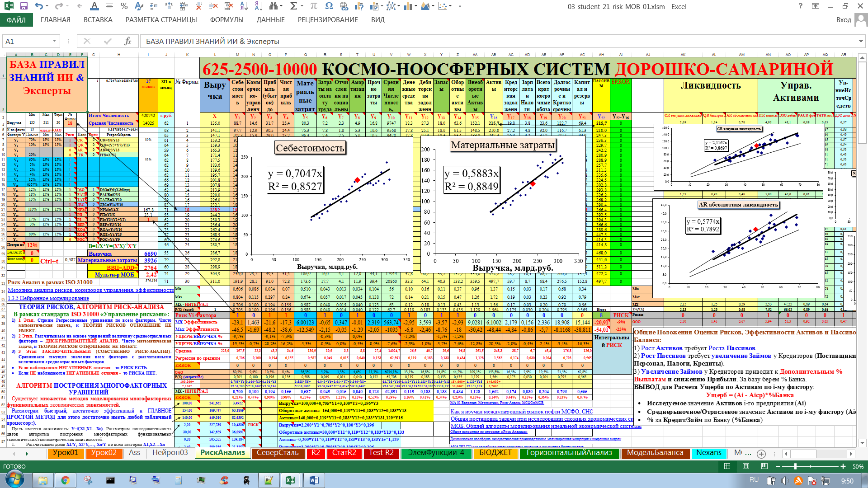Select Normal grid view button
Image resolution: width=868 pixels, height=488 pixels.
[x=727, y=466]
